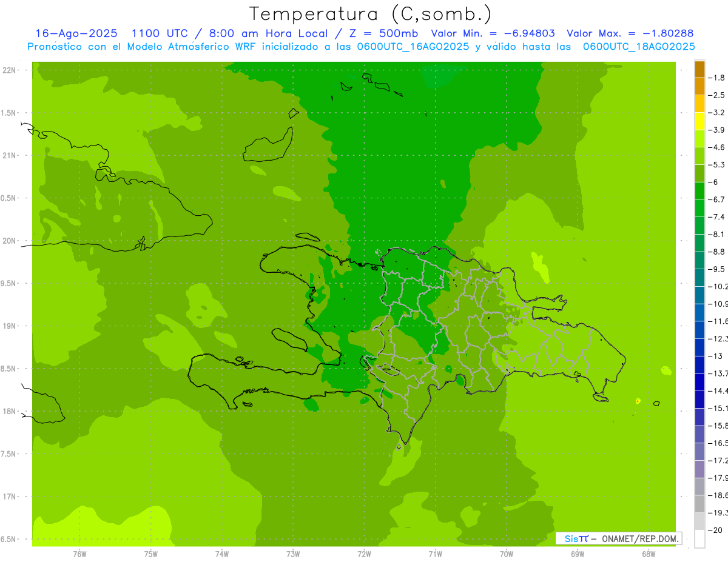This screenshot has height=562, width=728.
Task: Click the '22N' latitude label
Action: pyautogui.click(x=10, y=70)
